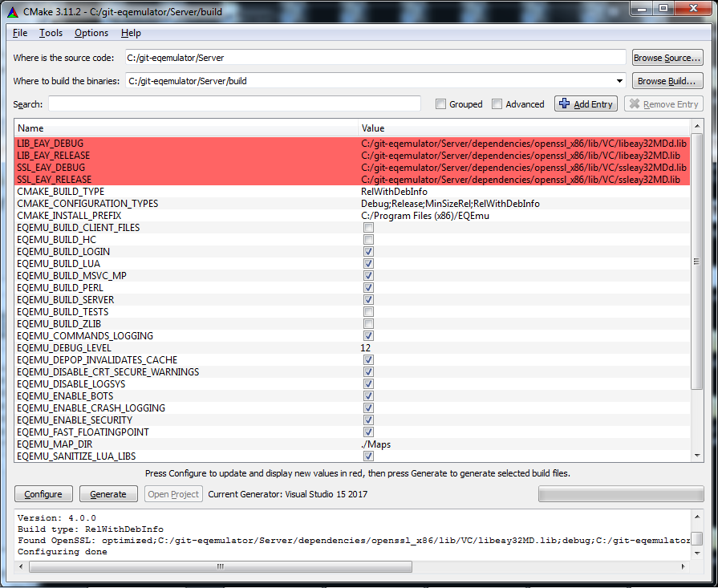This screenshot has width=718, height=588.
Task: Toggle EQEMU_SANITIZE_LUA_LIBS checkbox
Action: coord(368,456)
